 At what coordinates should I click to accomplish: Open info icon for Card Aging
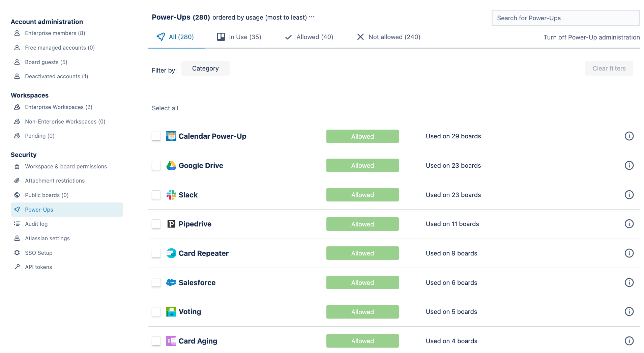point(629,341)
